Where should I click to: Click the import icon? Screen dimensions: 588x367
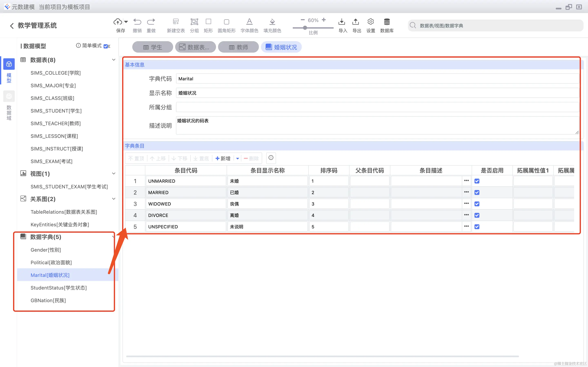pos(342,22)
